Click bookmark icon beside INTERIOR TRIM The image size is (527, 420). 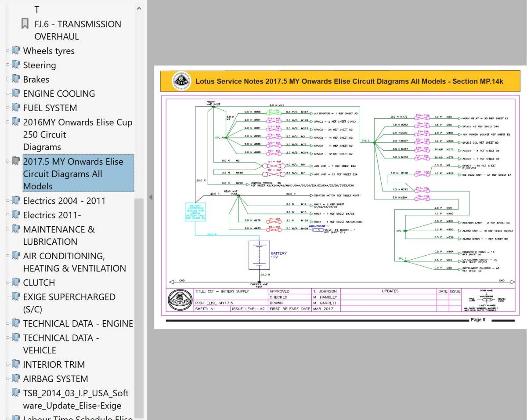click(x=16, y=364)
